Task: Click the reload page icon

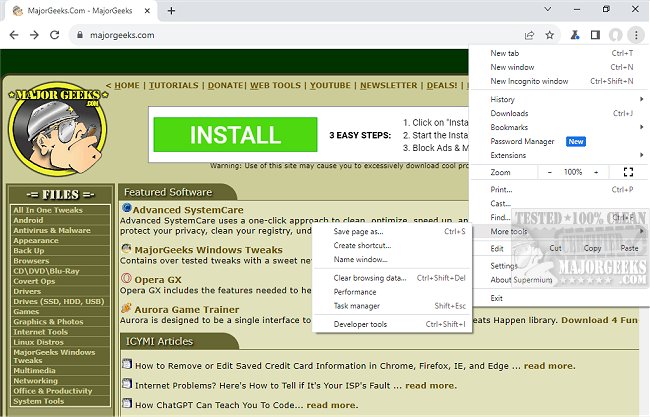Action: 56,34
